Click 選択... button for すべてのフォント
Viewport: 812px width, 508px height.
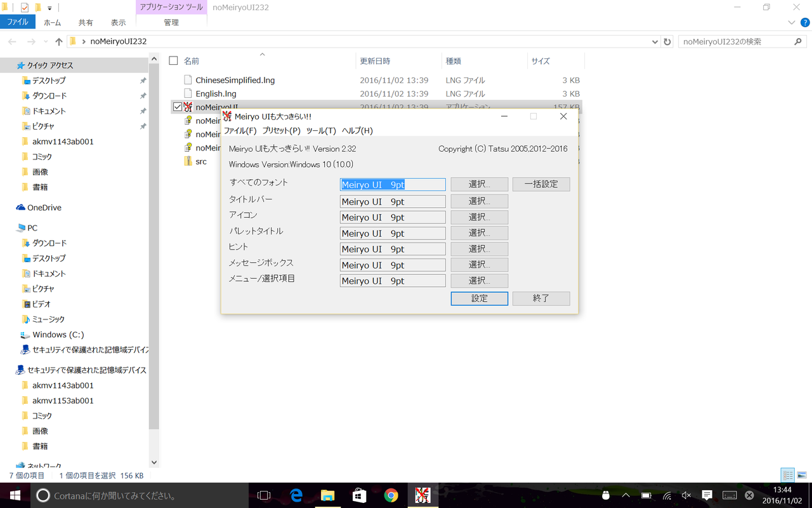click(x=480, y=184)
